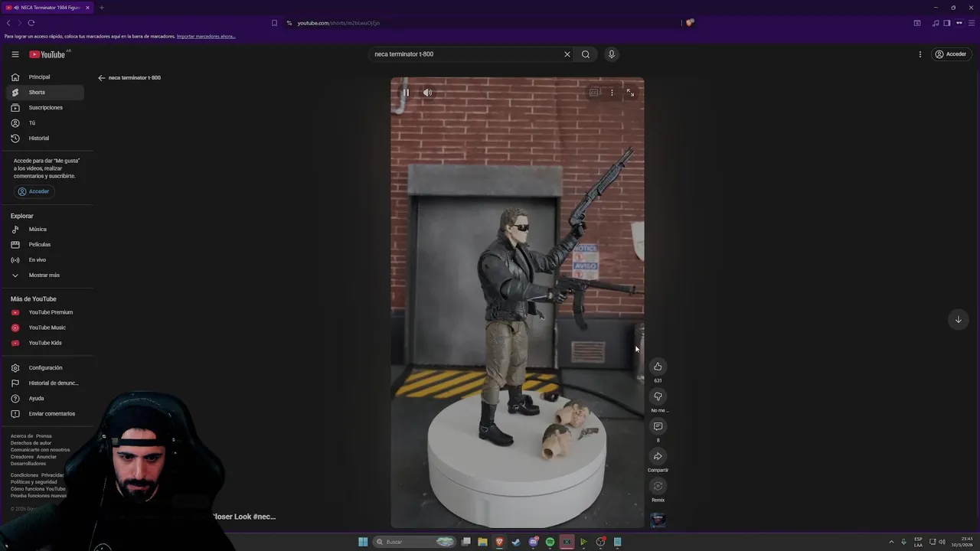Open the YouTube hamburger guide menu
Viewport: 980px width, 551px height.
(15, 54)
